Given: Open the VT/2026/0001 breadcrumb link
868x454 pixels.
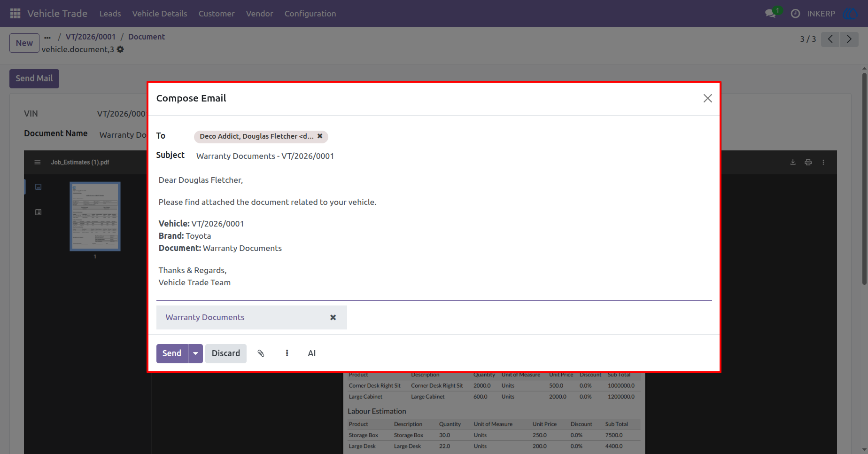Looking at the screenshot, I should (91, 37).
